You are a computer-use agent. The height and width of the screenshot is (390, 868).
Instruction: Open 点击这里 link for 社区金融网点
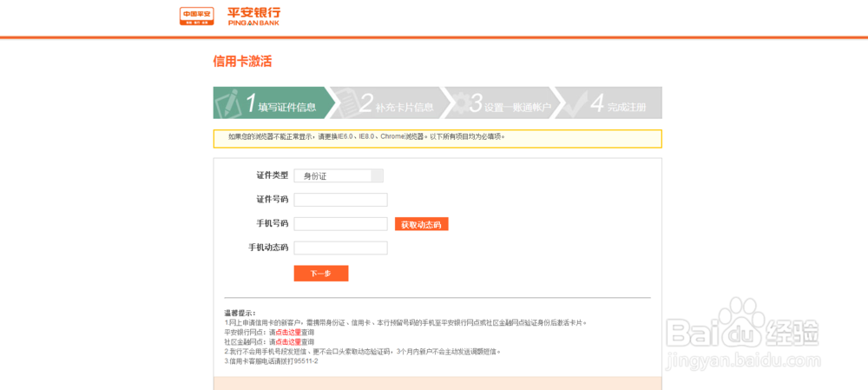288,342
